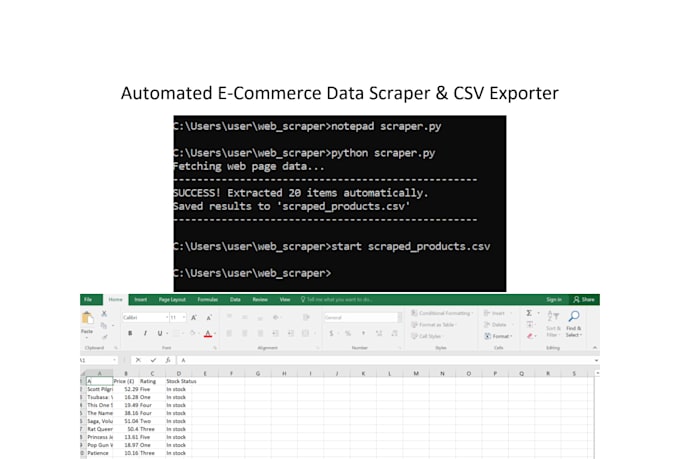Click the Fill Color bucket icon
Viewport: 680px width, 459px height.
click(x=193, y=333)
